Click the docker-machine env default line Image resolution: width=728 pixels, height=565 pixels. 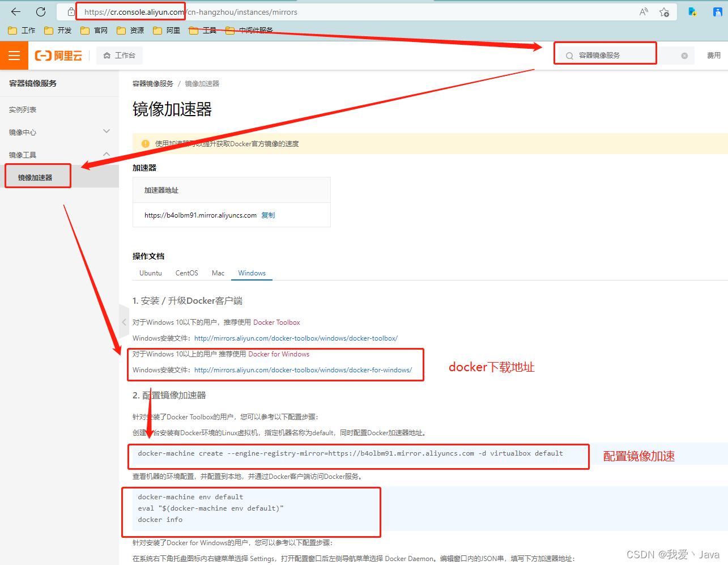(190, 497)
